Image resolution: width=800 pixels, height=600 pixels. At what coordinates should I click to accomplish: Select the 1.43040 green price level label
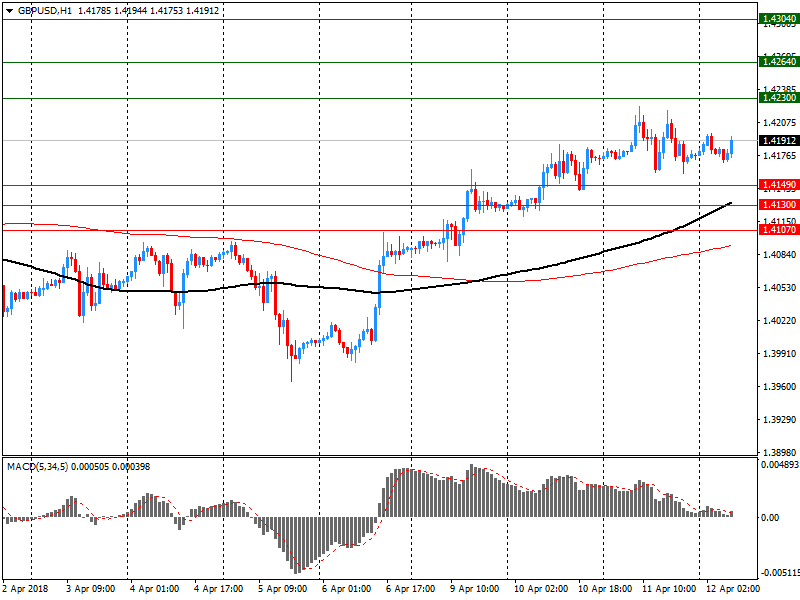779,19
